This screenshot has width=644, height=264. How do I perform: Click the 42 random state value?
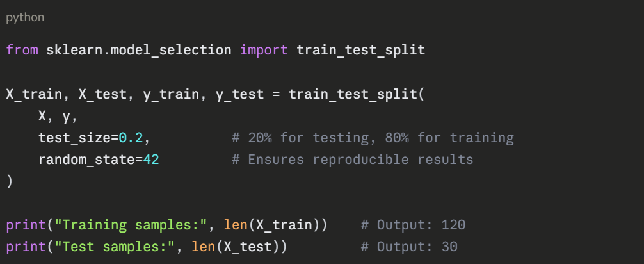pos(151,160)
